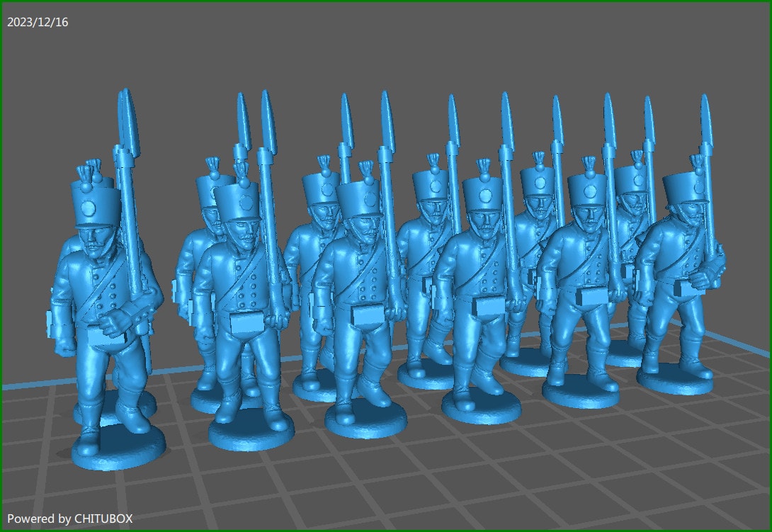Click the CHITUBOX branding text
The image size is (772, 532).
(106, 519)
